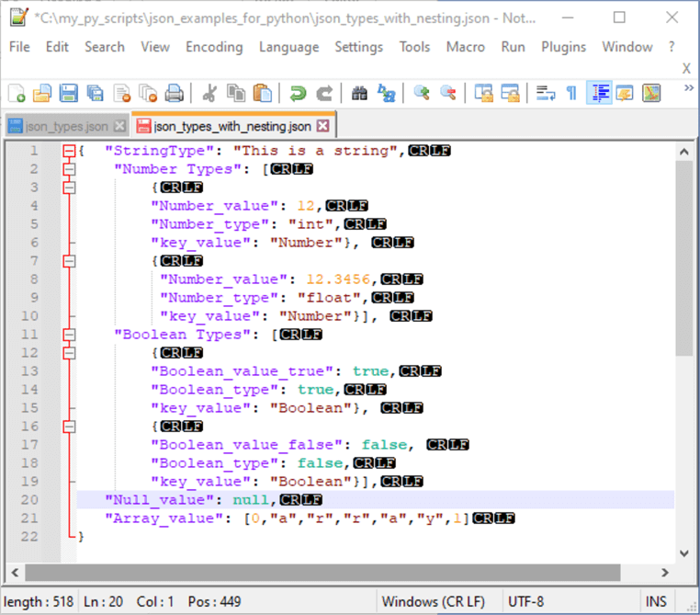Collapse Boolean Types fold at line 11

[69, 335]
